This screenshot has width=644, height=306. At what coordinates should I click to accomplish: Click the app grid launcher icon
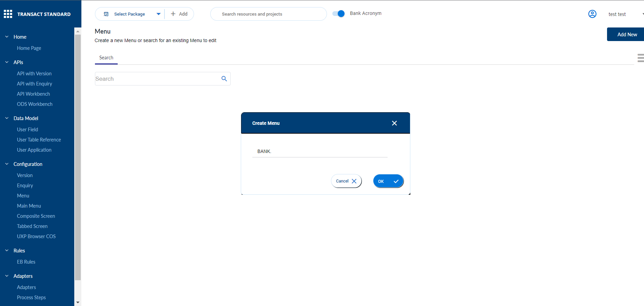[8, 14]
